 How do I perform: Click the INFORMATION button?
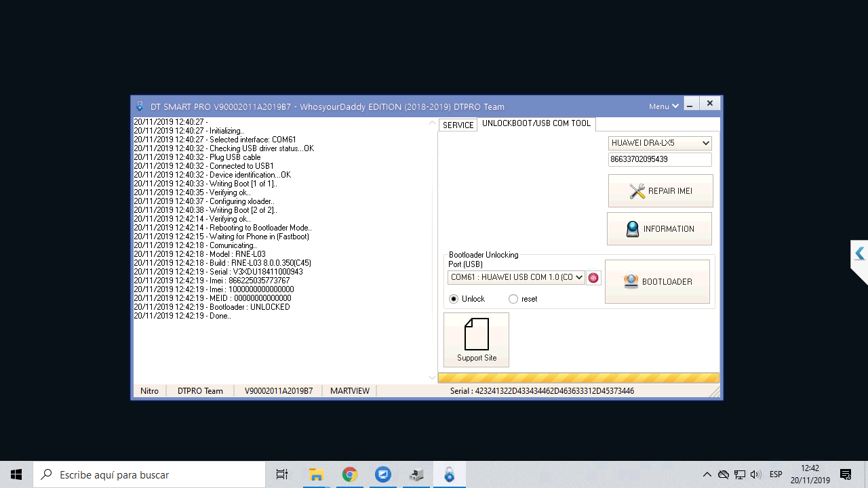pos(659,229)
